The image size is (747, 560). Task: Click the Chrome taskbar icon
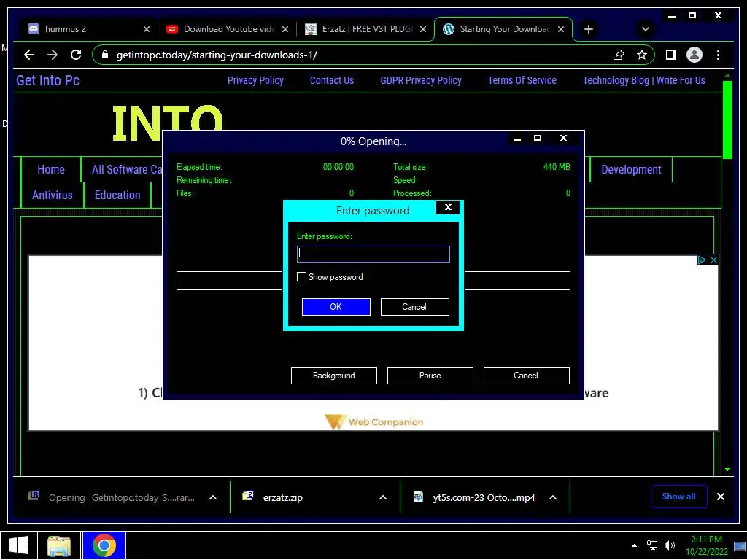pyautogui.click(x=104, y=545)
